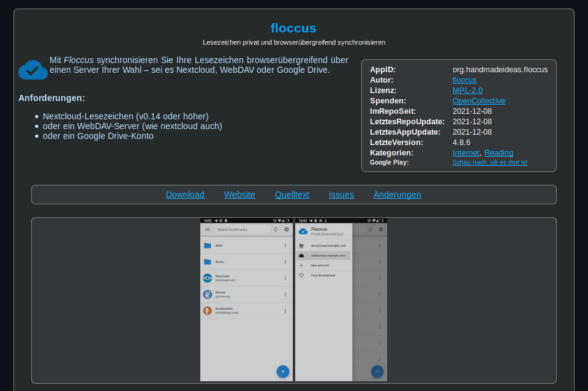Select the Nextcloud bookmark icon
The height and width of the screenshot is (391, 588).
click(207, 277)
